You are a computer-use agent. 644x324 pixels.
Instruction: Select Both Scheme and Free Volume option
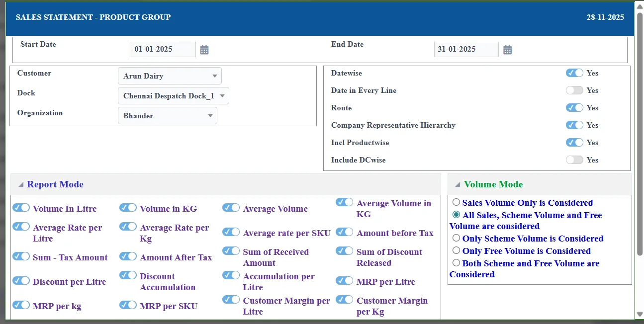point(456,263)
